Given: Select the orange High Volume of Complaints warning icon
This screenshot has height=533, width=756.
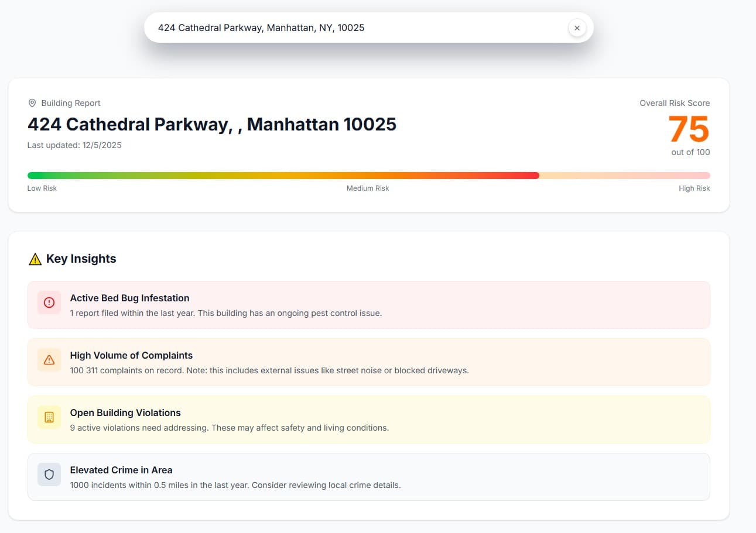Looking at the screenshot, I should coord(49,360).
